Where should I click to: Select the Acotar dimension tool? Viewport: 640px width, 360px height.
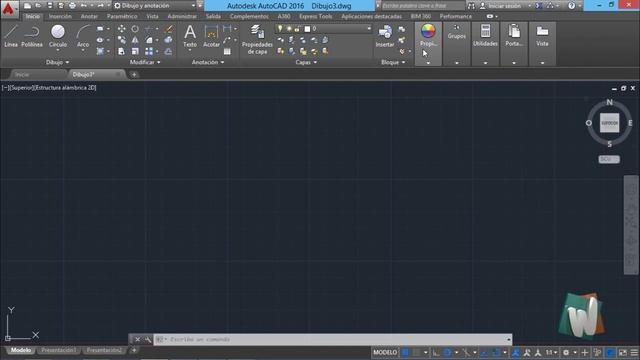(x=211, y=36)
